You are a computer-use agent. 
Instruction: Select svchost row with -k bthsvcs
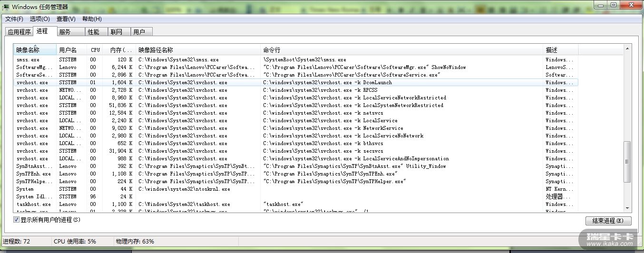tap(295, 144)
